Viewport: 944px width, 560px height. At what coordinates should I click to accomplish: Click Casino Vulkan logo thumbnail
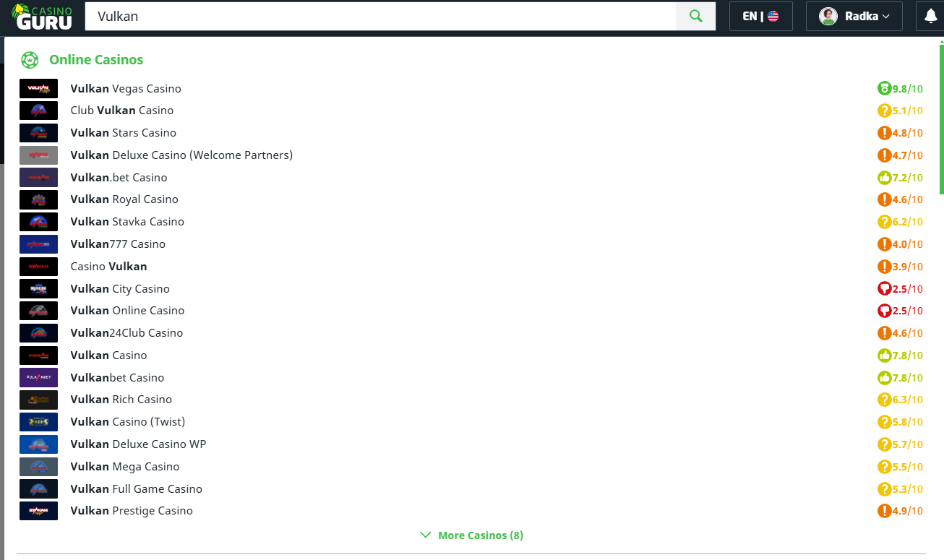tap(38, 267)
